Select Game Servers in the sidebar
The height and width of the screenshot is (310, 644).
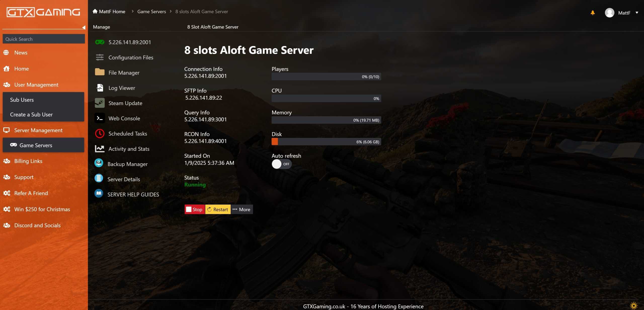coord(36,145)
